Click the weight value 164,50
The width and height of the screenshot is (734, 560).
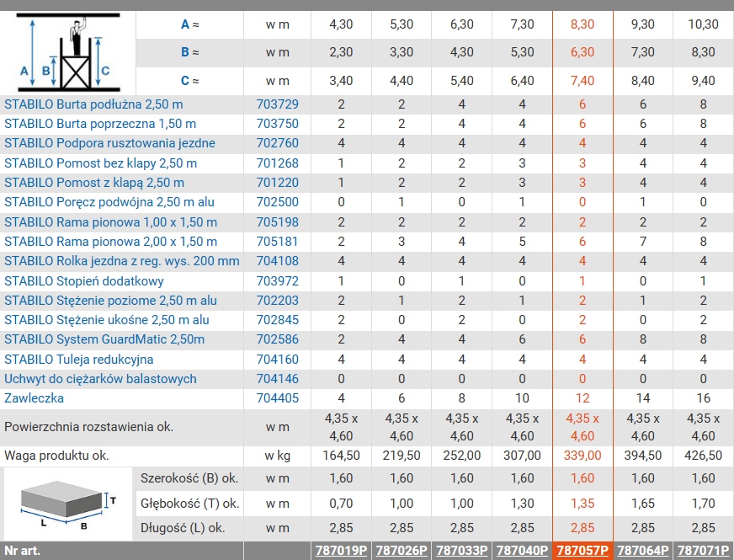341,455
